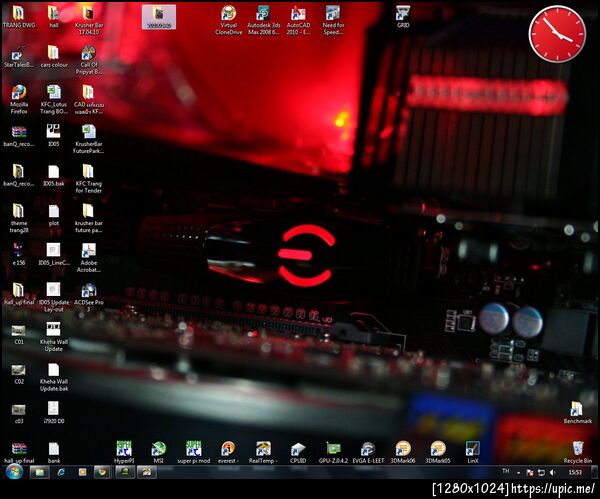
Task: Launch RealTemp shortcut
Action: pyautogui.click(x=263, y=452)
